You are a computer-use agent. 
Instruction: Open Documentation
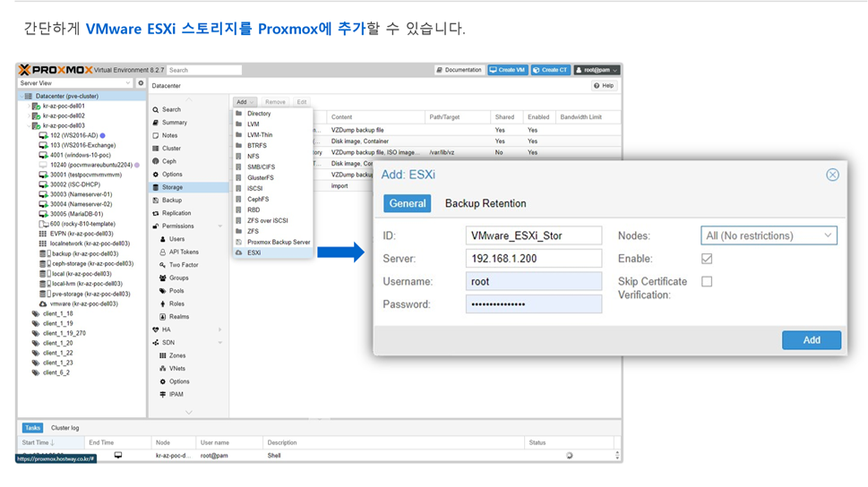pyautogui.click(x=459, y=70)
